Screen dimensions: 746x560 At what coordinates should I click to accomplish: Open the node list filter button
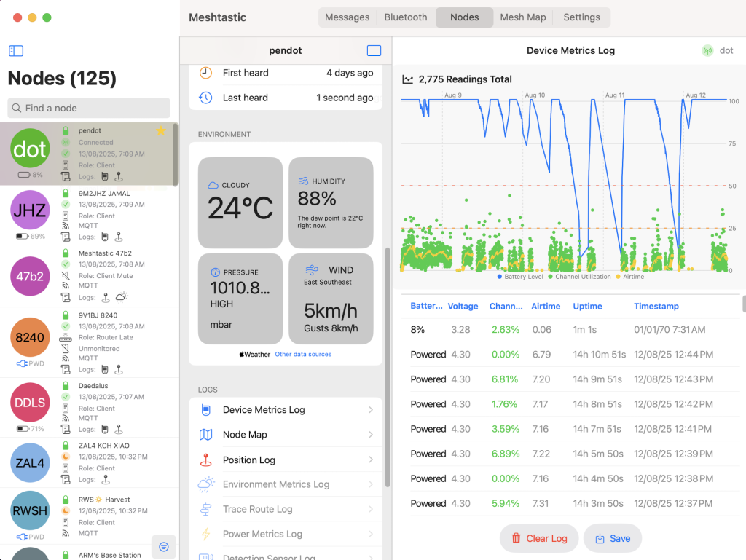pyautogui.click(x=164, y=547)
